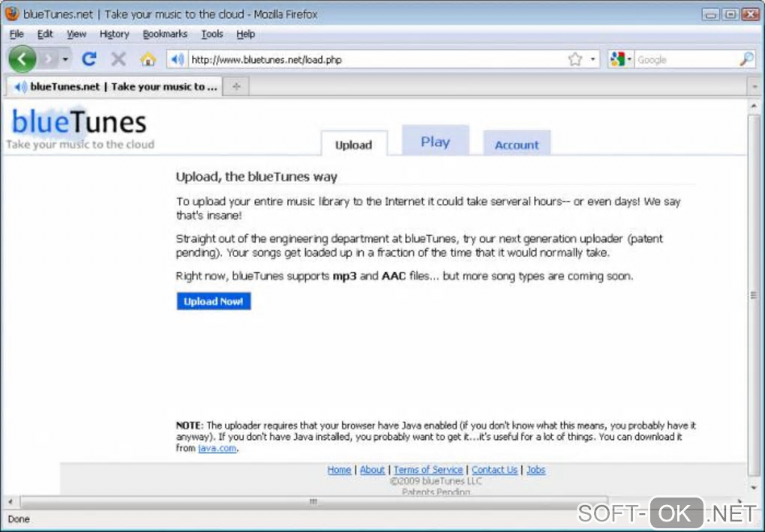Open the Tools menu
The image size is (765, 532).
(x=211, y=34)
